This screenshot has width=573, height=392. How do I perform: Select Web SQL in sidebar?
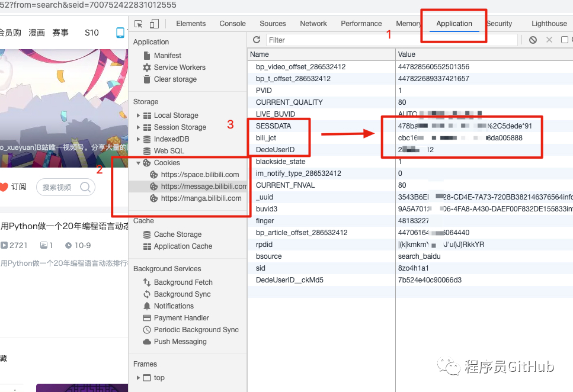click(169, 151)
